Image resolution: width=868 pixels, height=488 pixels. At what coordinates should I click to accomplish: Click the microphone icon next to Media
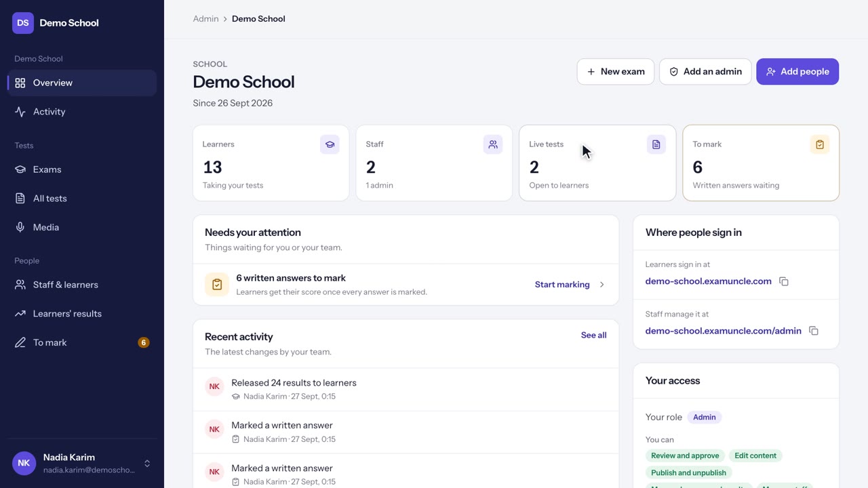tap(20, 227)
